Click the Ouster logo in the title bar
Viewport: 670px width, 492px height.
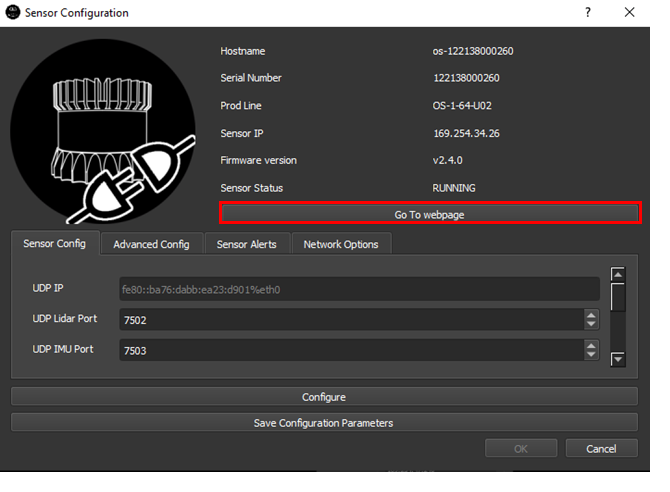click(13, 13)
